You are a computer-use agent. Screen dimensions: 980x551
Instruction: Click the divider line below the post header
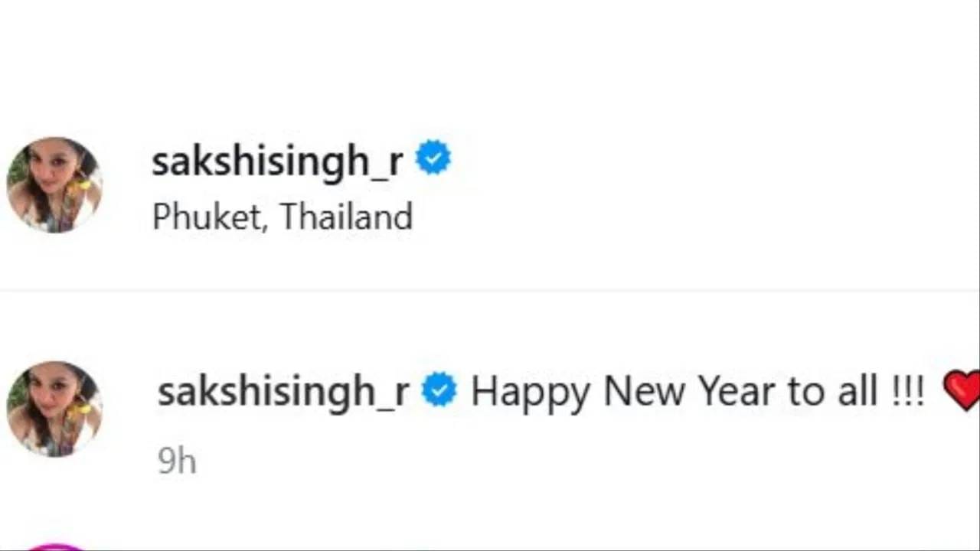point(490,291)
